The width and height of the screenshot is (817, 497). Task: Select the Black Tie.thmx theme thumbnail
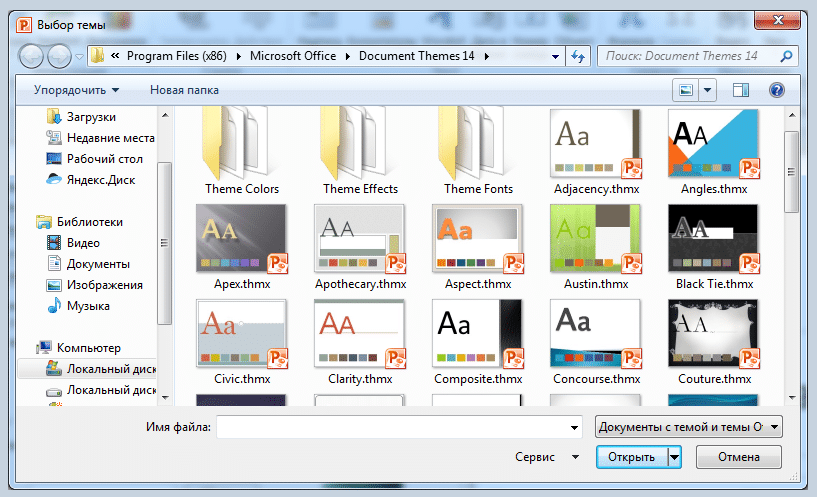click(x=714, y=239)
